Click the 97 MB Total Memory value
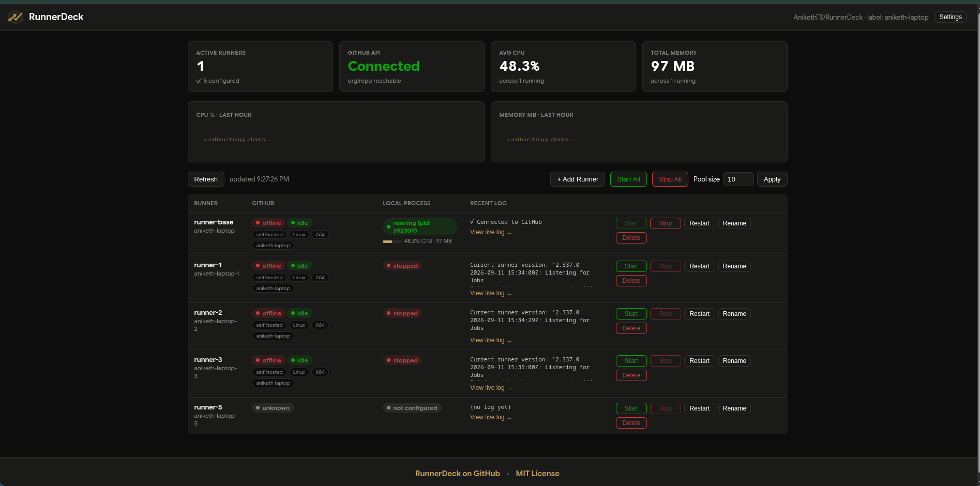Image resolution: width=980 pixels, height=486 pixels. click(672, 66)
